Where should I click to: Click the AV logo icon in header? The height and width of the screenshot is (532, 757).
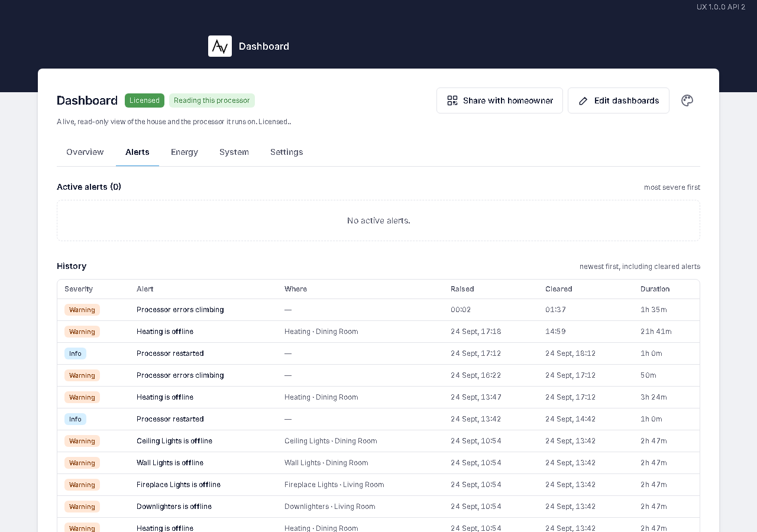coord(220,46)
